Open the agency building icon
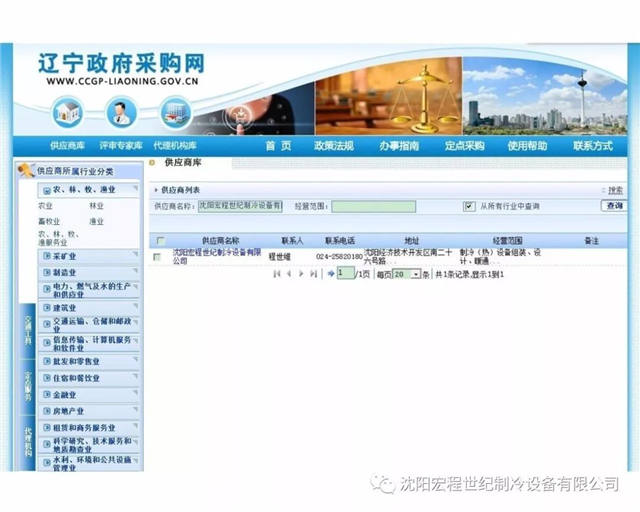 176,111
